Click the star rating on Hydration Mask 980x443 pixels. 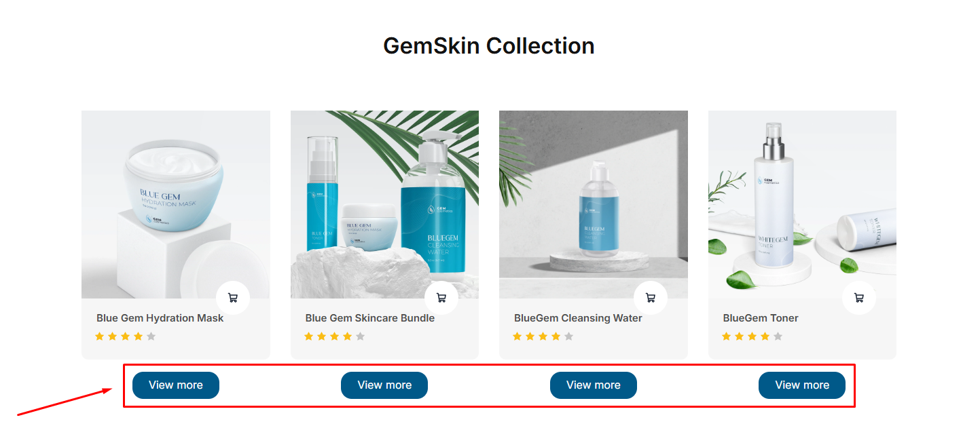126,336
